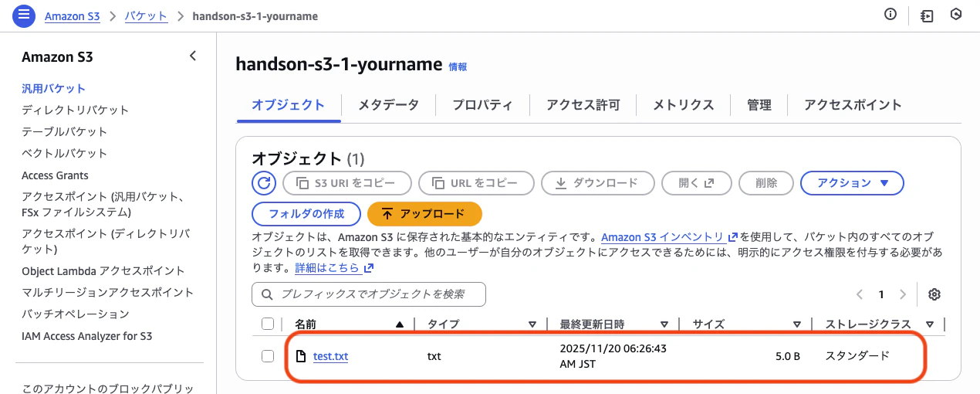The image size is (980, 394).
Task: Sort by ストレージクラス column arrow
Action: 930,324
